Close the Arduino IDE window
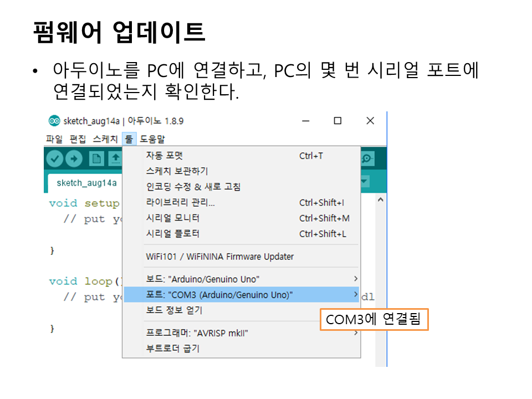Screen dimensions: 532x399 [x=370, y=121]
